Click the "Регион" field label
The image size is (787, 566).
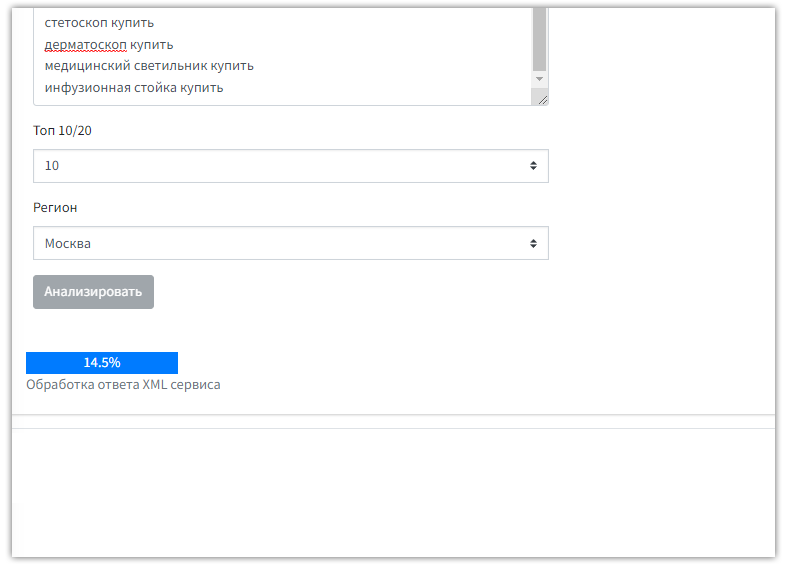pyautogui.click(x=55, y=208)
